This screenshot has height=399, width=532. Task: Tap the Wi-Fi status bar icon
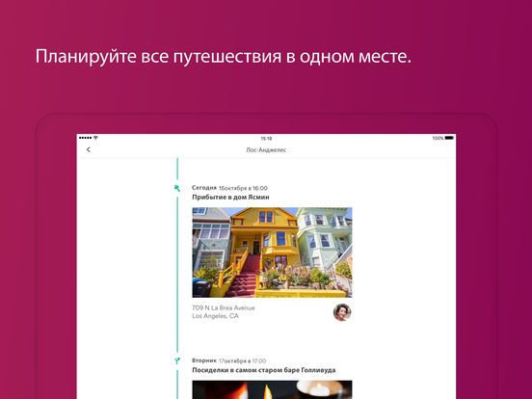coord(95,138)
